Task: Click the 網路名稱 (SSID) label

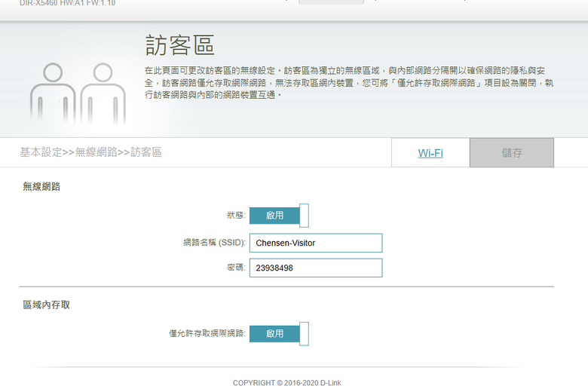Action: tap(214, 243)
